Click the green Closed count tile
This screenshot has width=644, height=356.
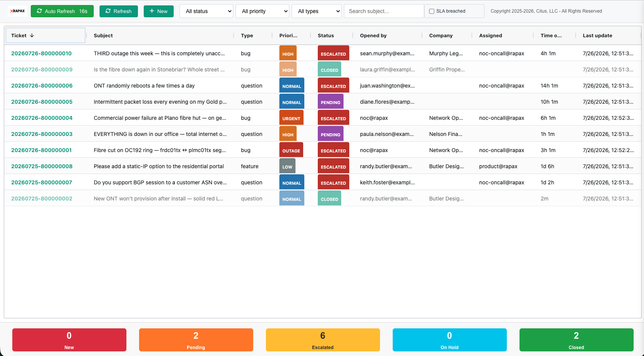click(x=576, y=340)
